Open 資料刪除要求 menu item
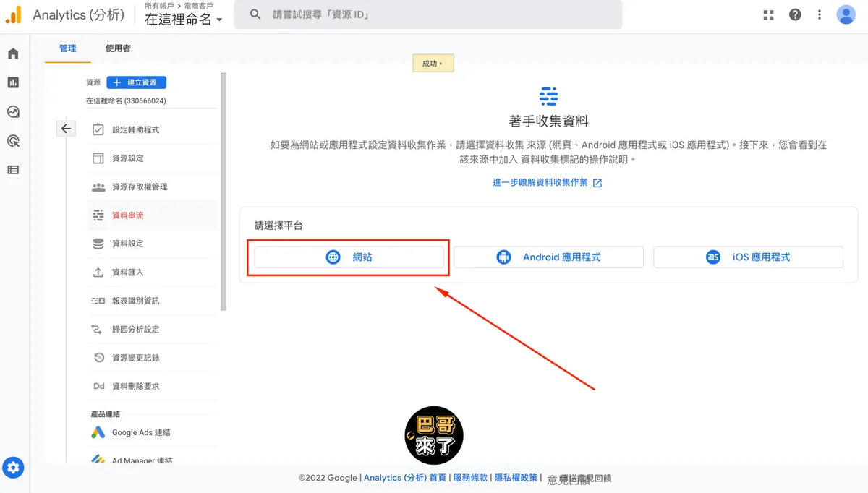This screenshot has height=493, width=868. point(152,386)
